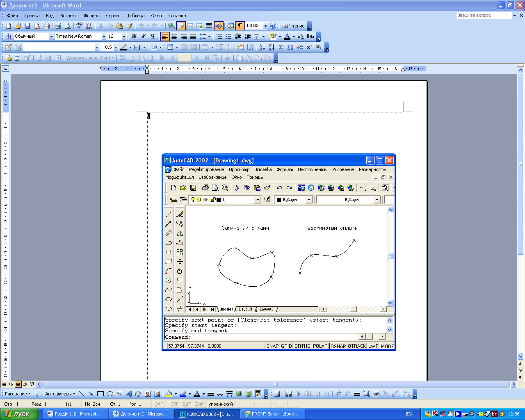Open the line spacing dropdown arrow

(x=209, y=37)
